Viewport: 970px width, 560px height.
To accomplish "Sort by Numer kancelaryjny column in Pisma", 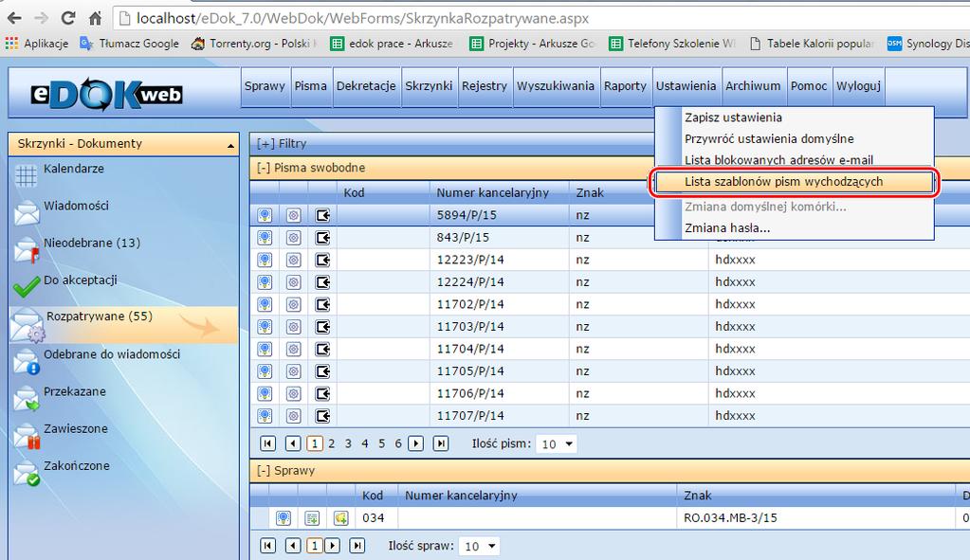I will pyautogui.click(x=492, y=193).
